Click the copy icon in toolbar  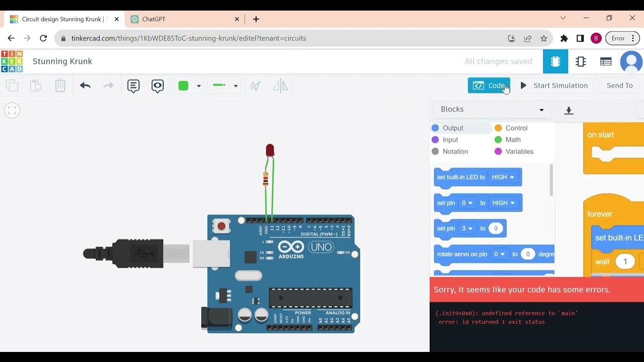tap(12, 85)
